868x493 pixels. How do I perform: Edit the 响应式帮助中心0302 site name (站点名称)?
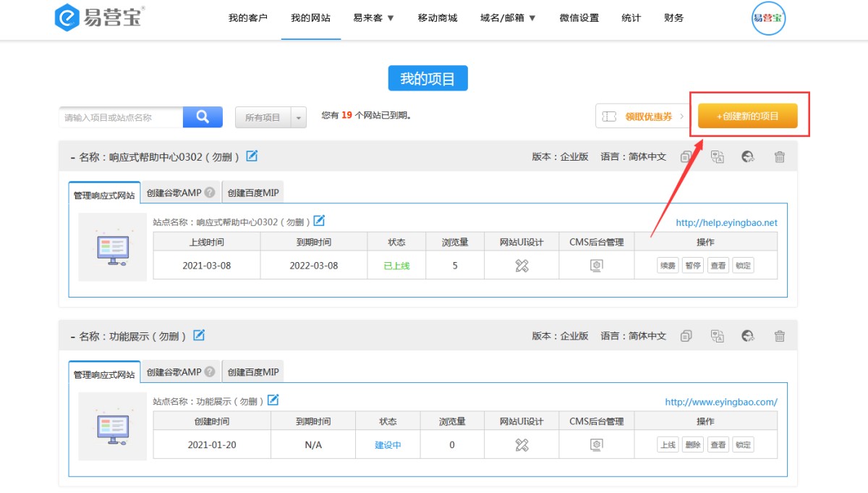pyautogui.click(x=319, y=222)
